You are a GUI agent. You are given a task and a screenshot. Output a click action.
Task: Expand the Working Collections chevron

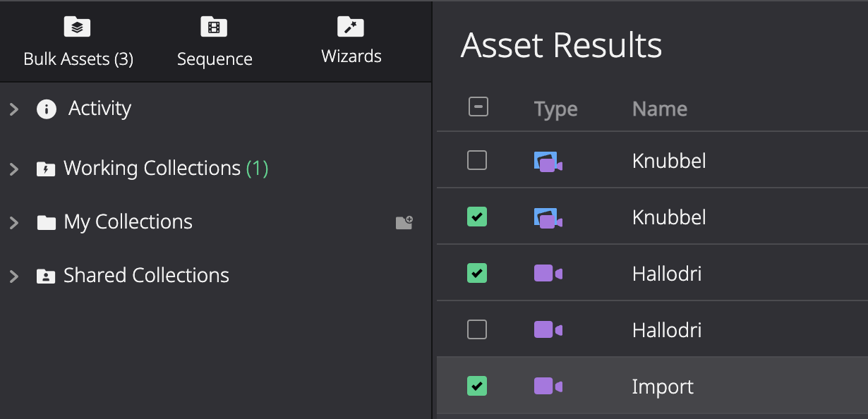(x=13, y=169)
